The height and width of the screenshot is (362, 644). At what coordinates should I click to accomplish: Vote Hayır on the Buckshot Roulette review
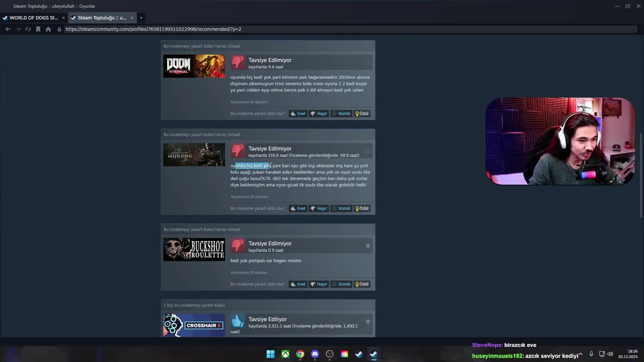click(x=318, y=284)
